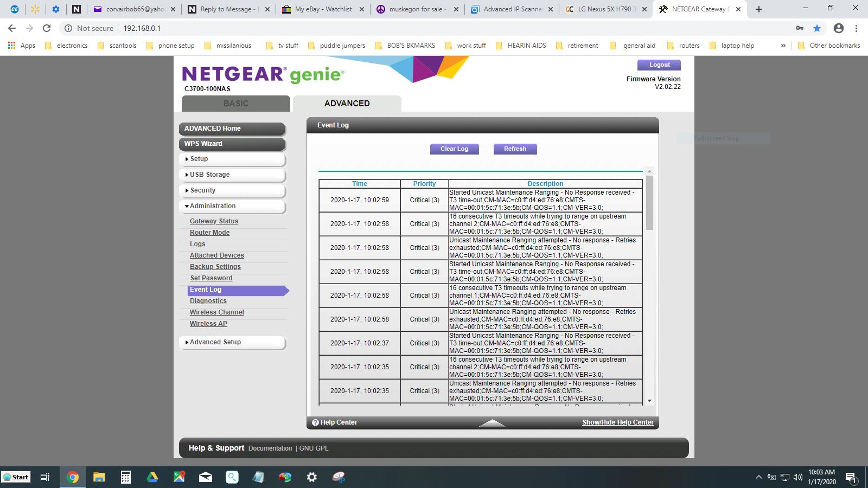Open Wireless AP link

point(208,324)
